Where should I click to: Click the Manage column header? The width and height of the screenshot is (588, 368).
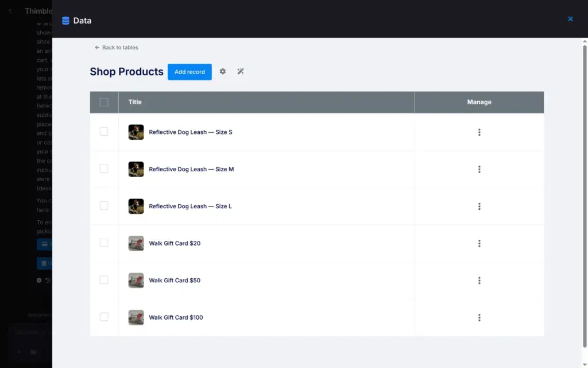tap(479, 102)
